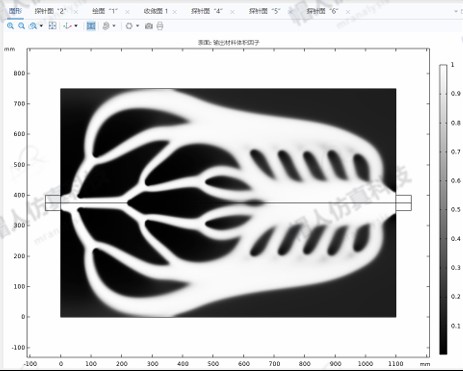This screenshot has height=371, width=463.
Task: Click the legend value label 0.5
Action: [x=456, y=209]
